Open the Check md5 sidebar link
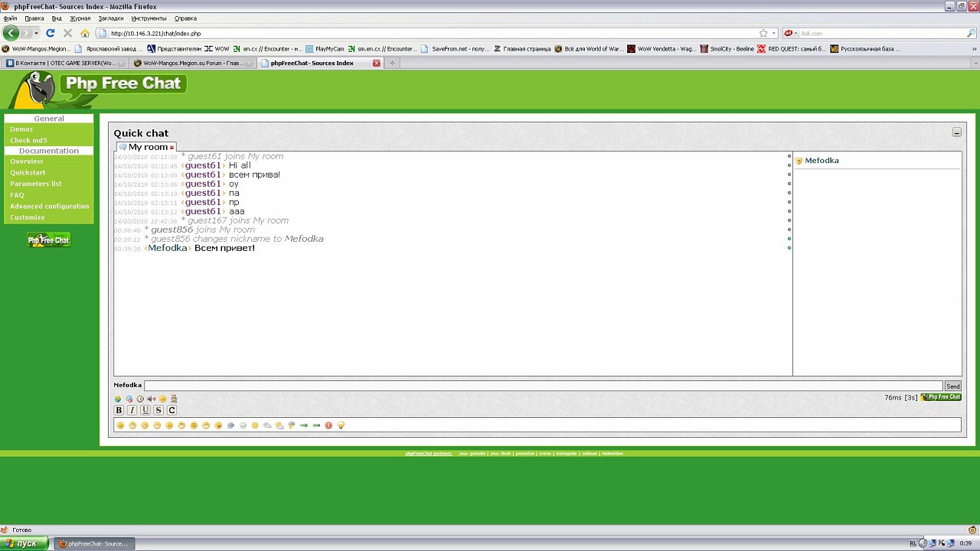This screenshot has width=980, height=551. [x=28, y=140]
